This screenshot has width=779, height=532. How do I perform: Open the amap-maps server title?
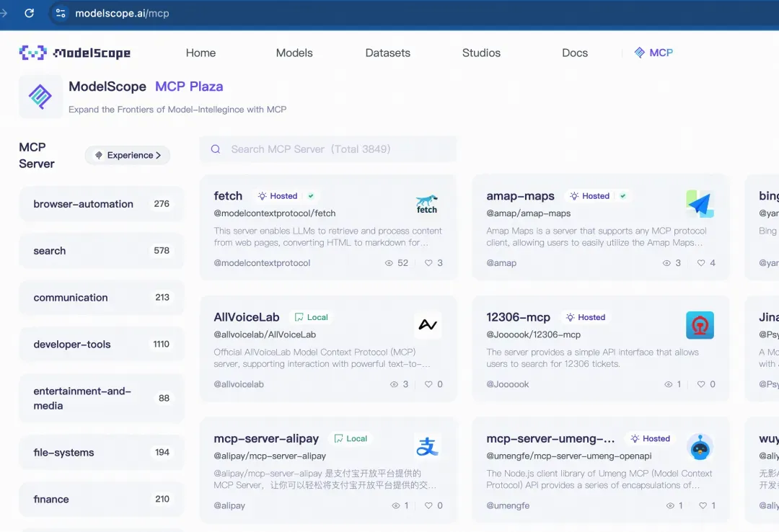tap(520, 195)
